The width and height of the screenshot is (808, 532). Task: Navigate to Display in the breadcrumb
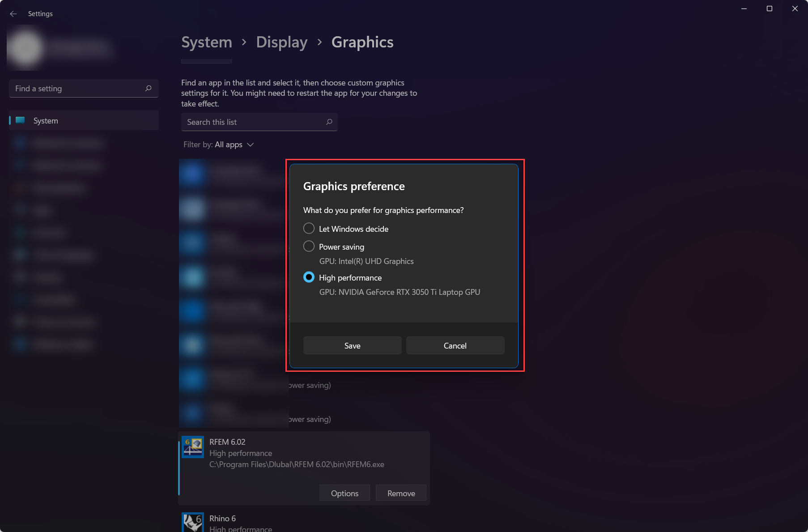point(282,42)
